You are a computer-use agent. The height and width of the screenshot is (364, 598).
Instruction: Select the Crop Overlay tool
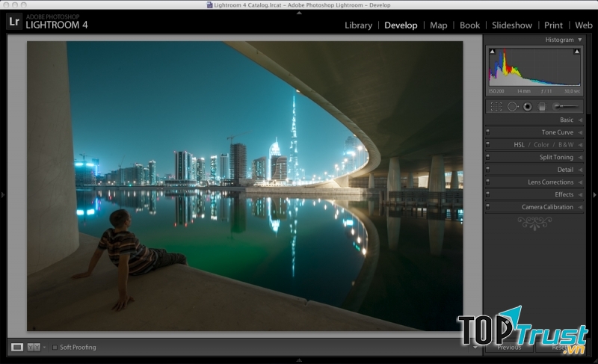(496, 107)
